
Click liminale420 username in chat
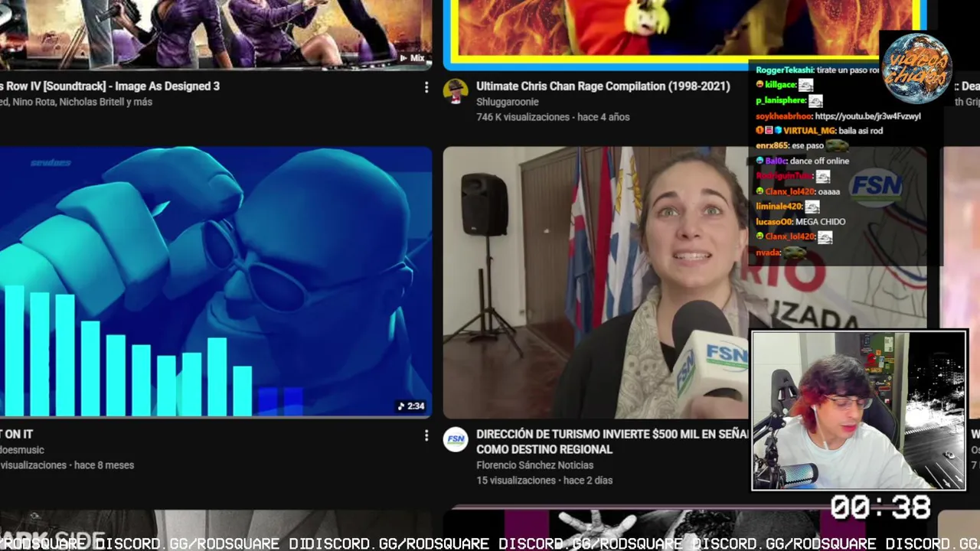(x=779, y=207)
